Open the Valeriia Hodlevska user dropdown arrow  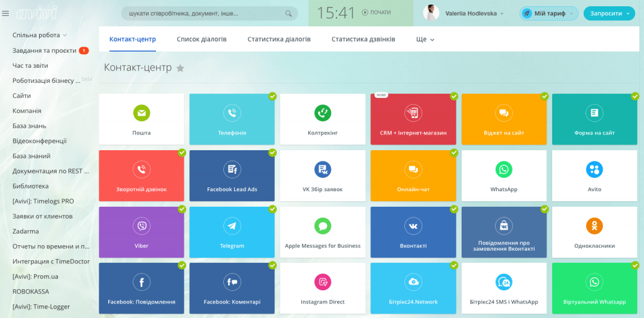point(502,14)
